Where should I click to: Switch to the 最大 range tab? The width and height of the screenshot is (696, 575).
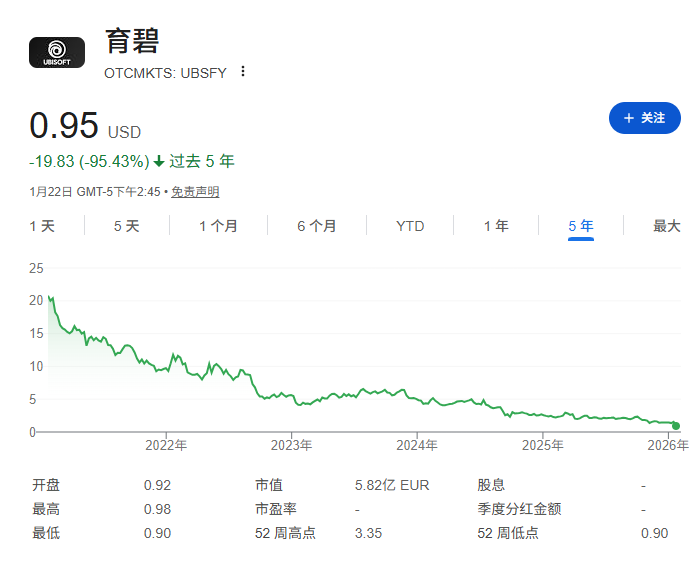[x=667, y=226]
